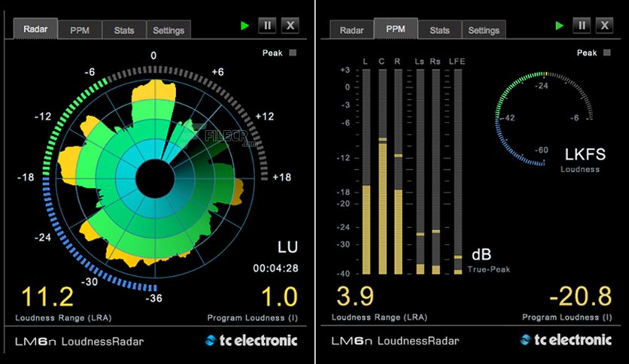Reset right panel with X button

[x=604, y=26]
